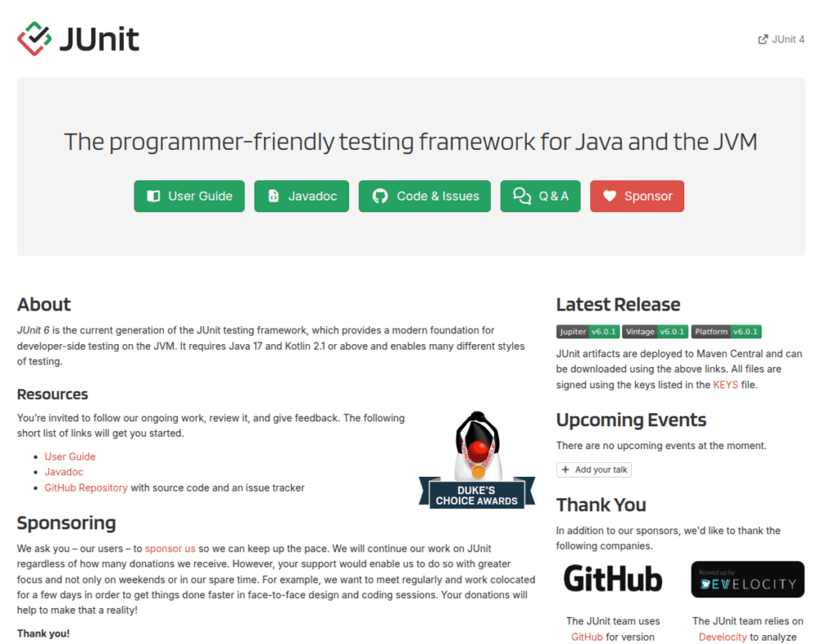This screenshot has height=644, width=835.
Task: Open Javadoc link in Resources list
Action: click(x=64, y=472)
